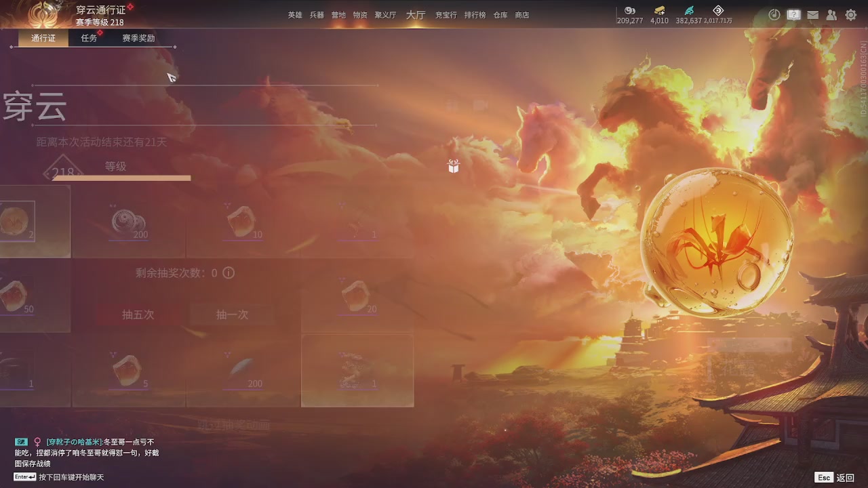Image resolution: width=868 pixels, height=488 pixels.
Task: Click the gold ingot recharge icon
Action: tap(659, 10)
